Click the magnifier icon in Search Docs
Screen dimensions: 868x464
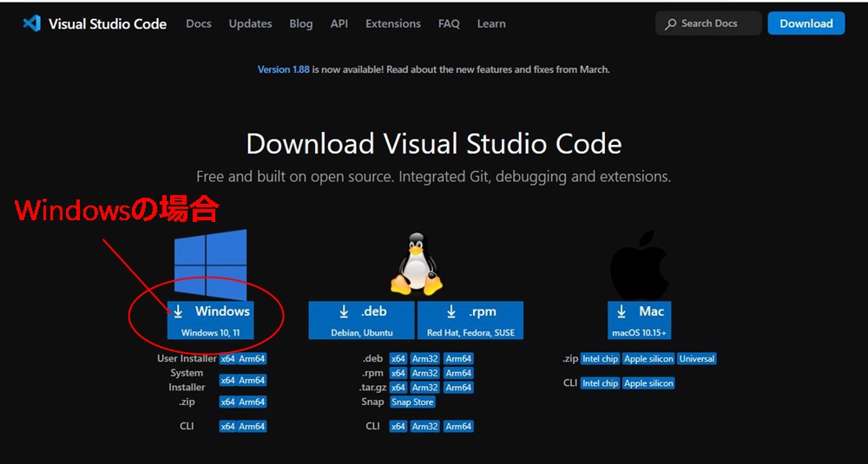coord(670,24)
